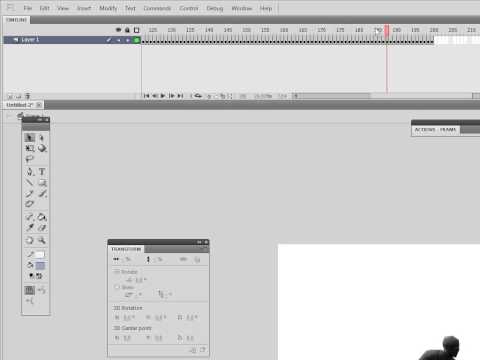Click the Reset button in Transform panel
The width and height of the screenshot is (480, 360).
[x=197, y=259]
